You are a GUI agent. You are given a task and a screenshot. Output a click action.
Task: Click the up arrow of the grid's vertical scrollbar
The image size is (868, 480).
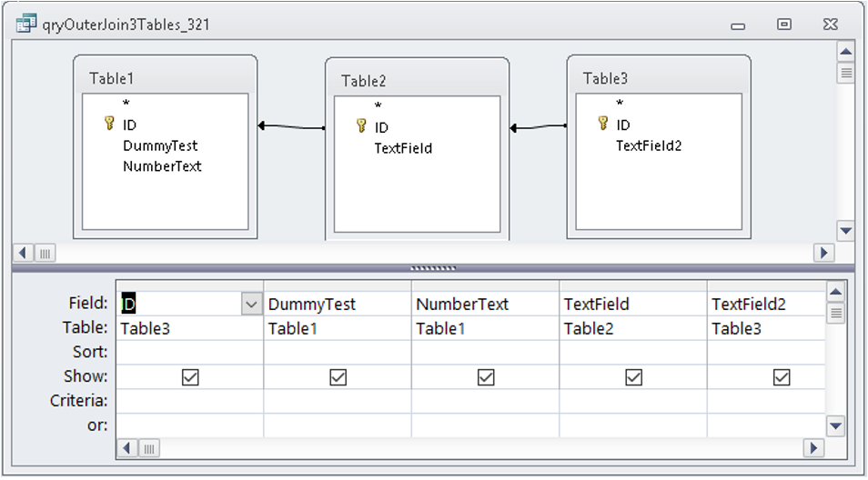coord(836,292)
